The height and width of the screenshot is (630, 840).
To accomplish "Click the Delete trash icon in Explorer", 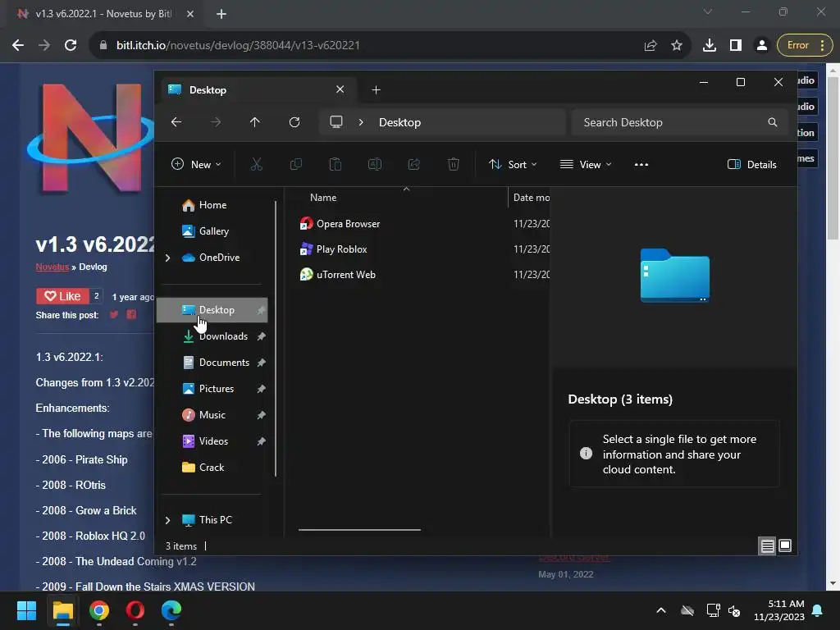I will (x=453, y=164).
